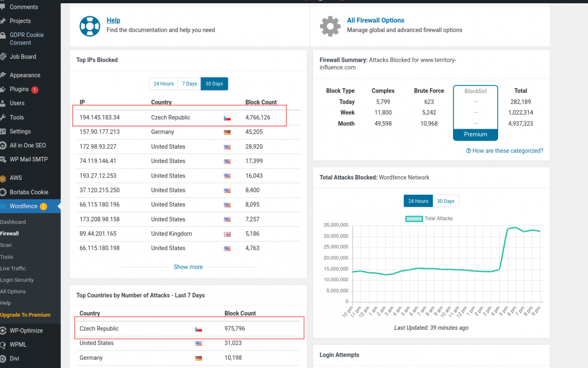The width and height of the screenshot is (588, 368).
Task: Click Month total value 4,937,323
Action: click(x=520, y=124)
